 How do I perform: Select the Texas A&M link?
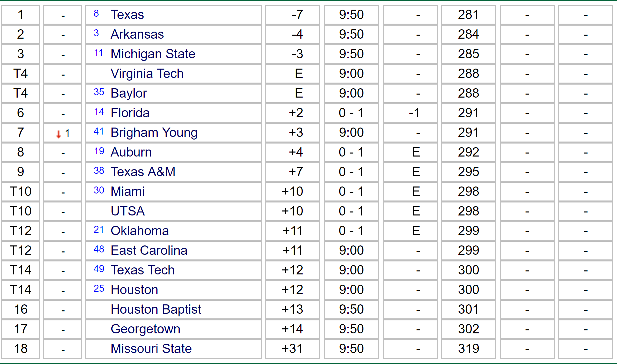tap(143, 172)
